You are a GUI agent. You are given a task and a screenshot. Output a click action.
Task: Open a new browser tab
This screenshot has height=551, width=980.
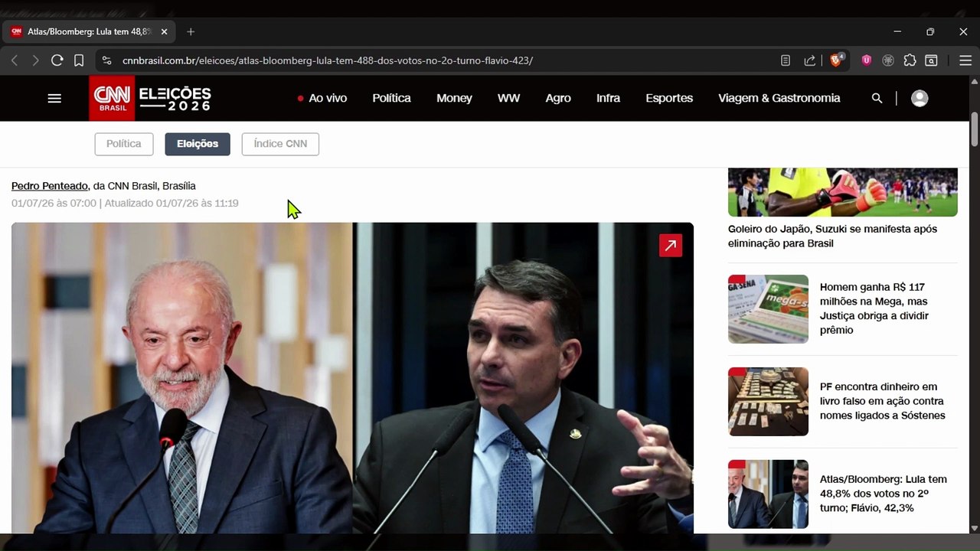pos(191,31)
